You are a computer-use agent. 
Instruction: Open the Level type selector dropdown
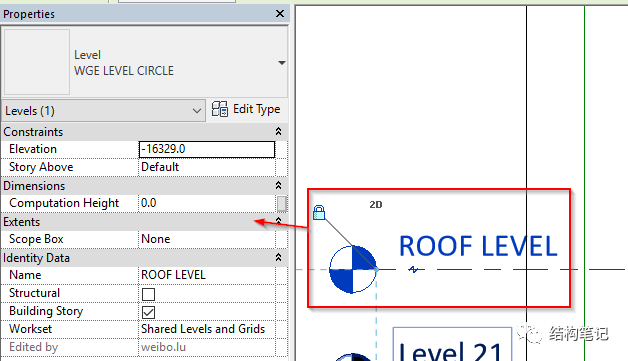(x=282, y=63)
